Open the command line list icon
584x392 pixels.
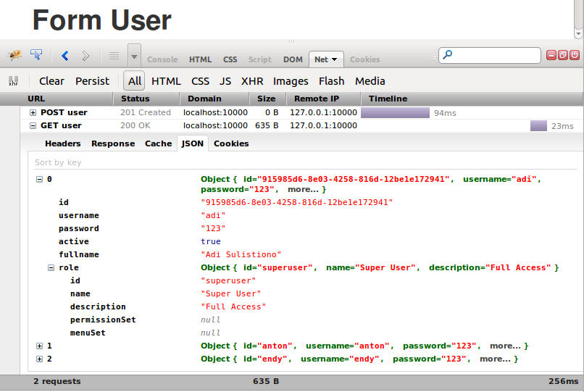(114, 56)
